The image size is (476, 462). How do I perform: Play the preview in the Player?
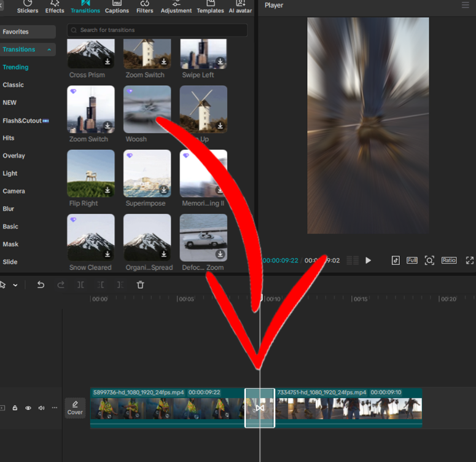click(x=368, y=260)
